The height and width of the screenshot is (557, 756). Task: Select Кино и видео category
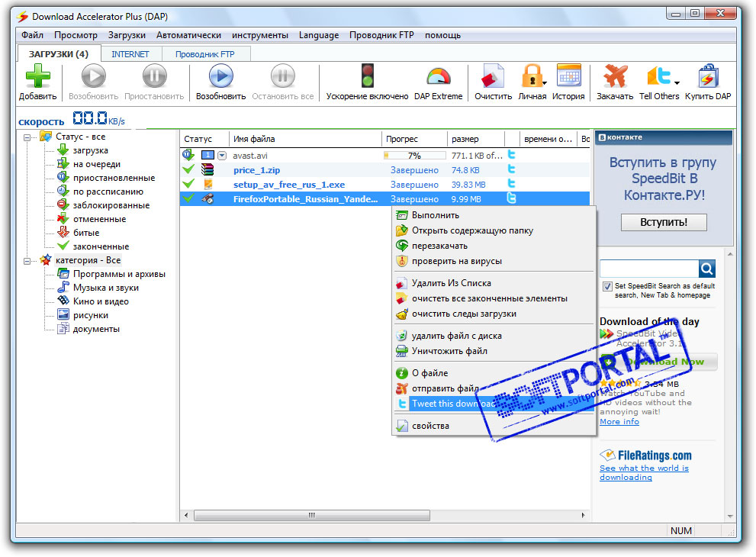(101, 301)
